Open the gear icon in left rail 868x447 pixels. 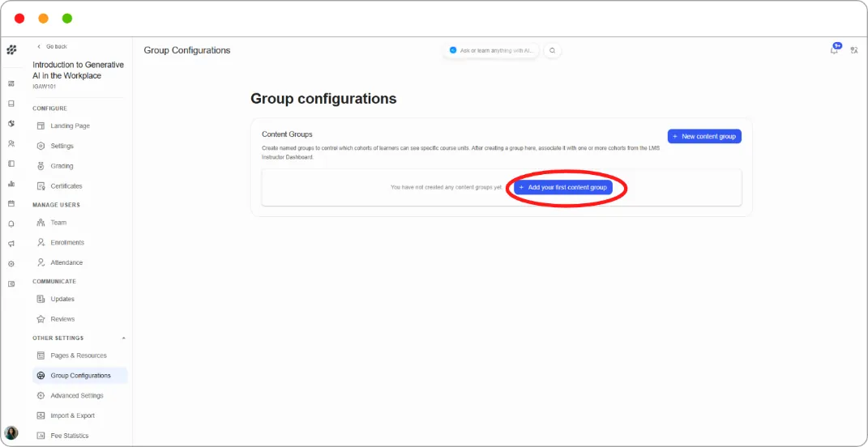(x=11, y=264)
